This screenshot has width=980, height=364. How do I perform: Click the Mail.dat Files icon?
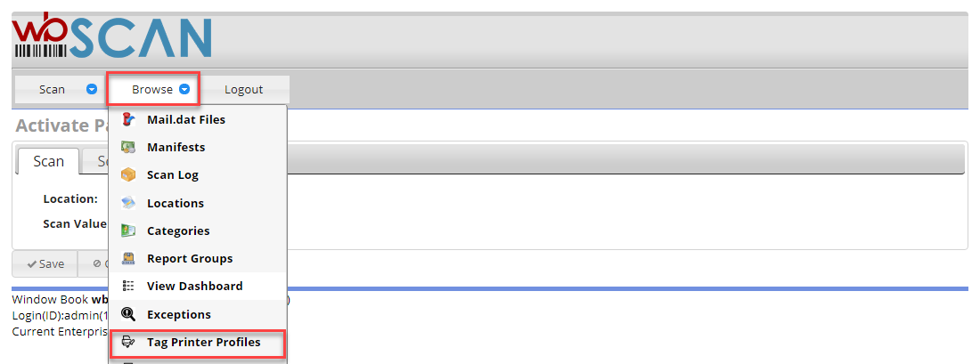pos(128,119)
